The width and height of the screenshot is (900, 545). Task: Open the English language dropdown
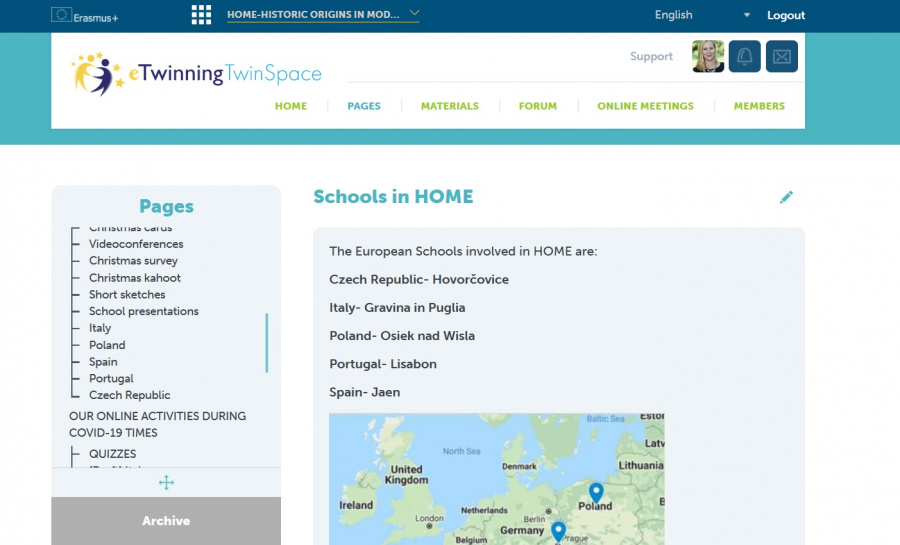click(702, 15)
